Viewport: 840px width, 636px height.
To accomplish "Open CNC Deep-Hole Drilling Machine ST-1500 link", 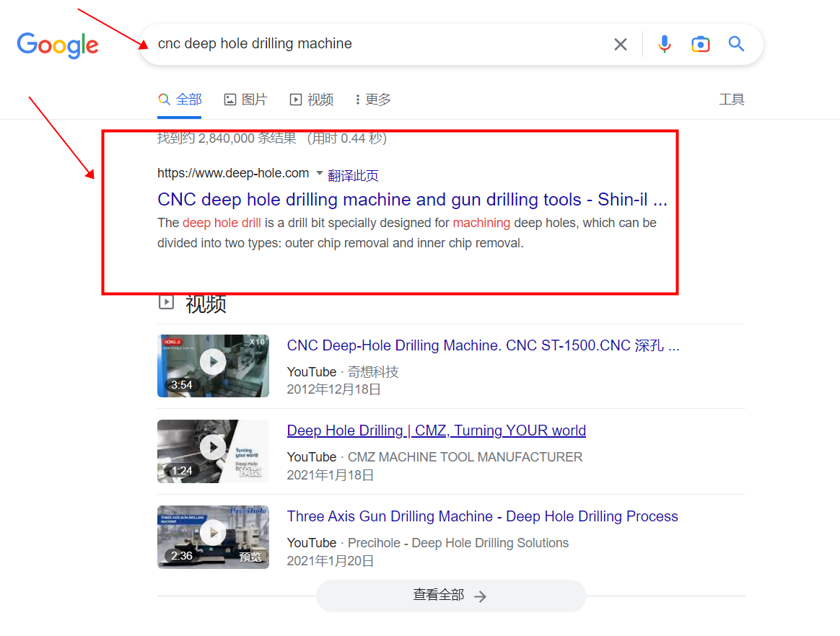I will tap(483, 346).
